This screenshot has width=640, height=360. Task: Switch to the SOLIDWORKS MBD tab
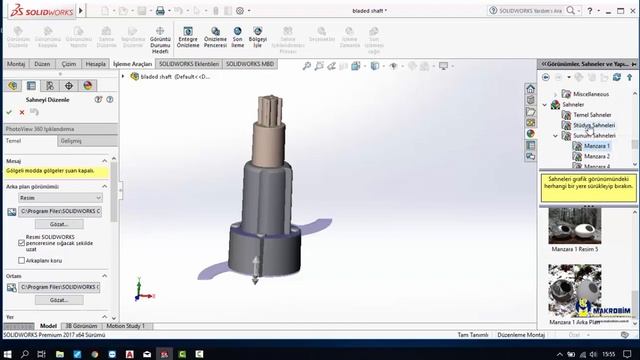click(x=250, y=64)
